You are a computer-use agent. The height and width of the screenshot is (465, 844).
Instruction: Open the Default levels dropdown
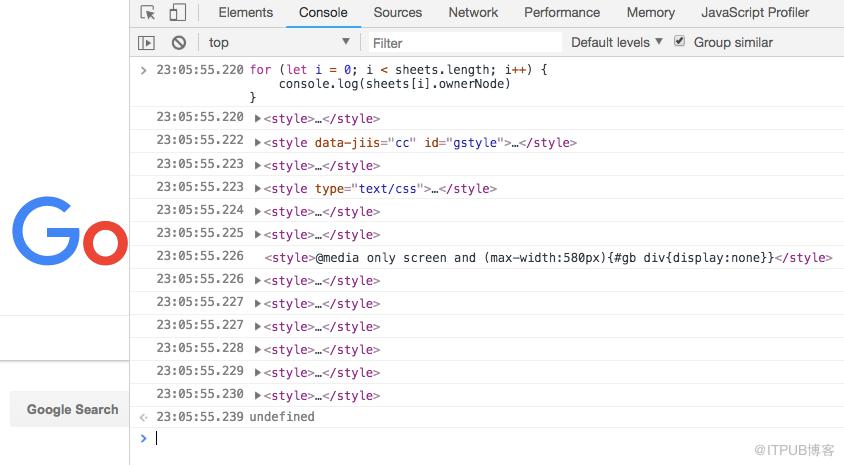tap(616, 43)
